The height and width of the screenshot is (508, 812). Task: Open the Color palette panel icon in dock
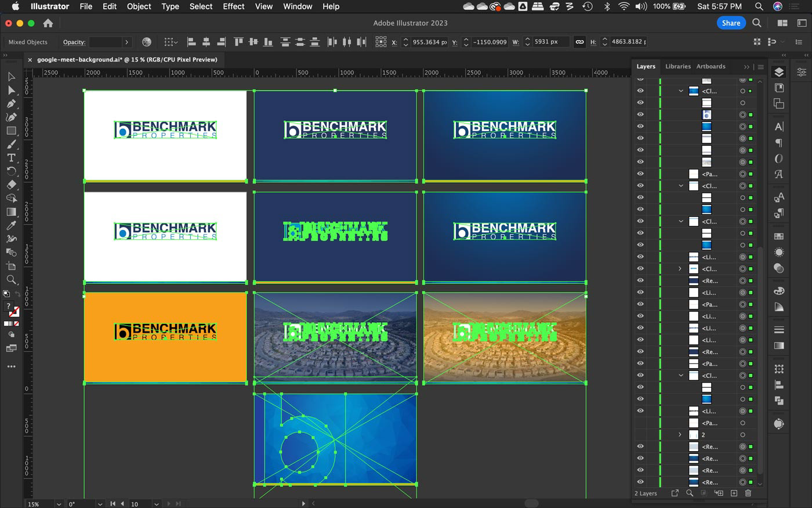[x=779, y=291]
